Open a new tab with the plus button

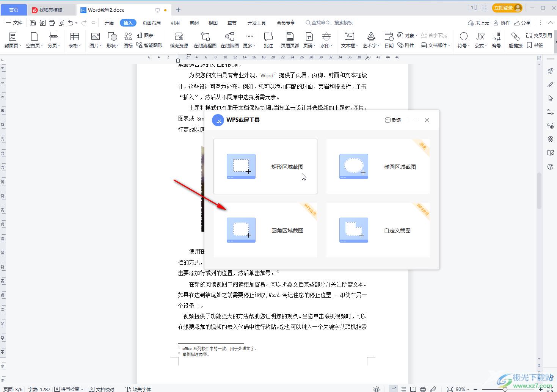click(x=178, y=10)
